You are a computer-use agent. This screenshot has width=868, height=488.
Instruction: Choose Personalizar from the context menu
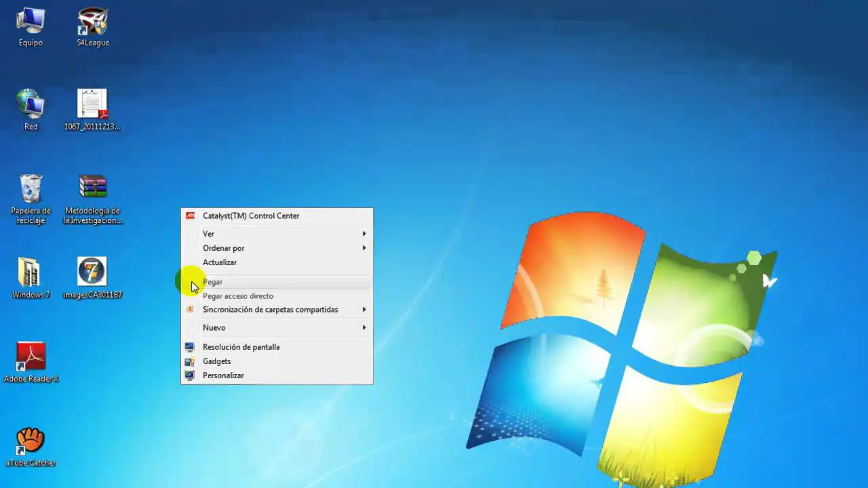pyautogui.click(x=277, y=375)
